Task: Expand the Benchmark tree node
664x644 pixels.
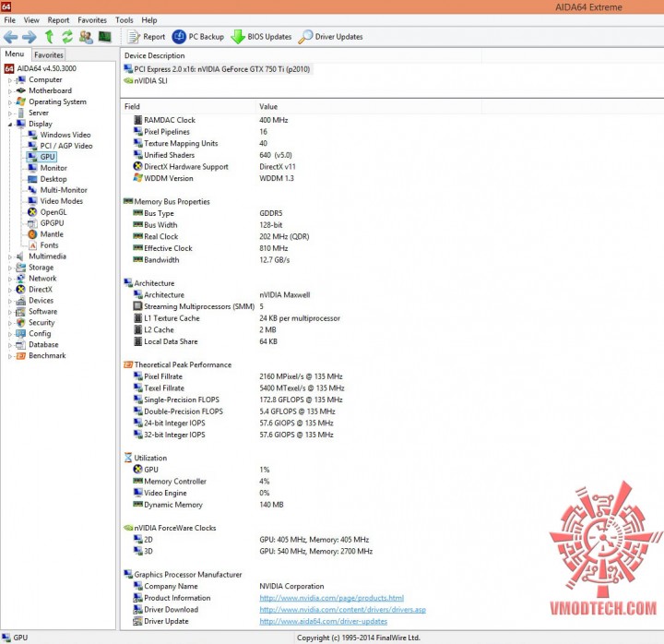Action: coord(10,356)
